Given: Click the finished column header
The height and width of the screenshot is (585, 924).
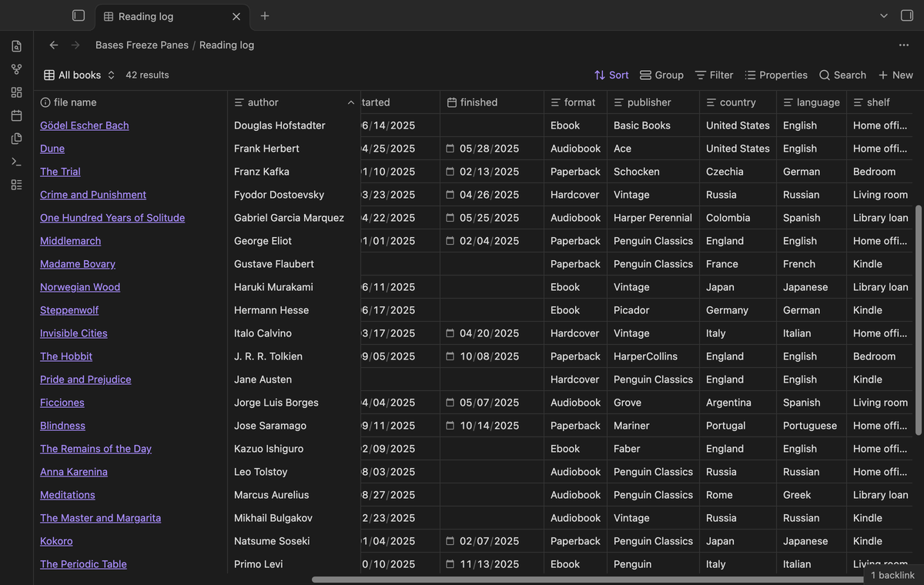Looking at the screenshot, I should coord(492,102).
